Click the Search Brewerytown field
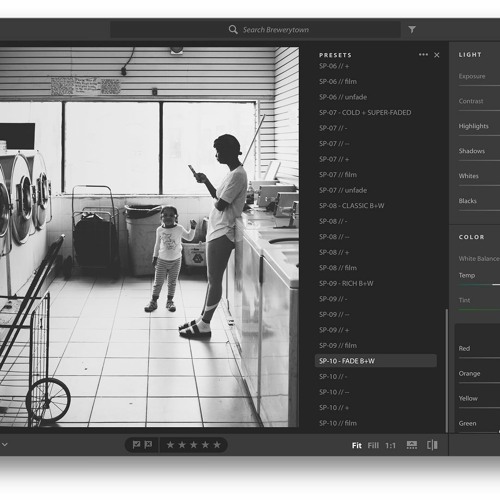 [x=255, y=30]
